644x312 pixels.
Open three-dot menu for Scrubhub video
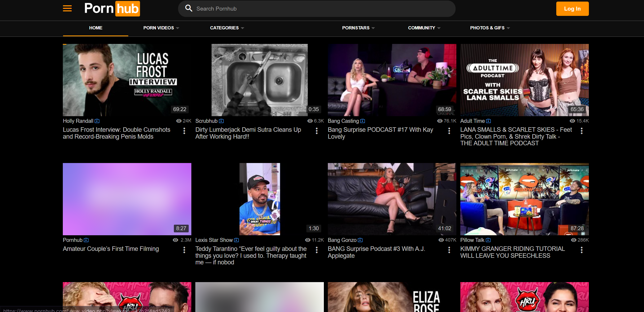317,131
